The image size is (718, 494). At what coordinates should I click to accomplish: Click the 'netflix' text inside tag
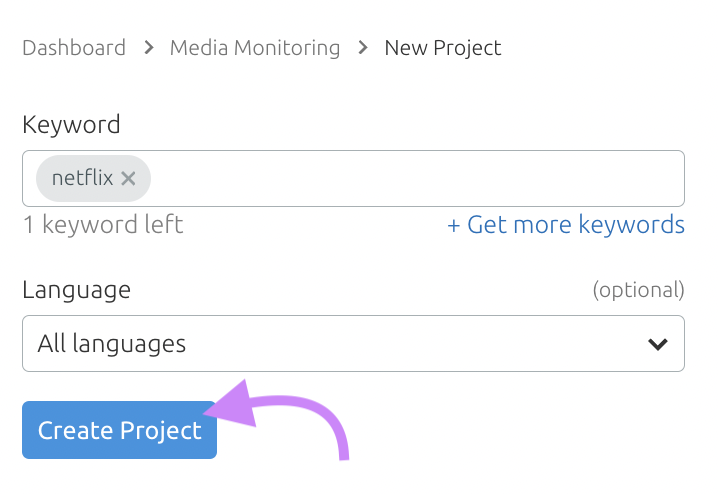point(82,179)
